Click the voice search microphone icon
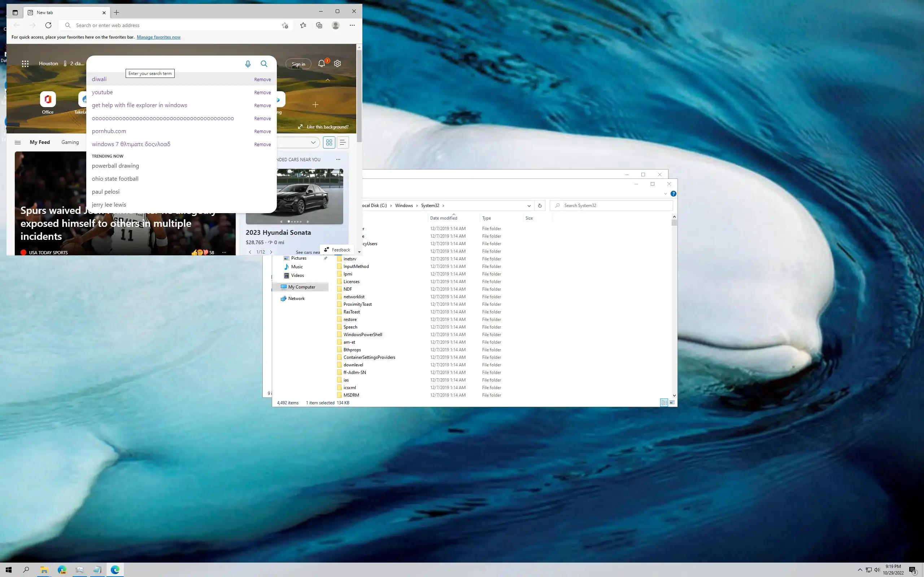This screenshot has height=577, width=924. point(248,64)
